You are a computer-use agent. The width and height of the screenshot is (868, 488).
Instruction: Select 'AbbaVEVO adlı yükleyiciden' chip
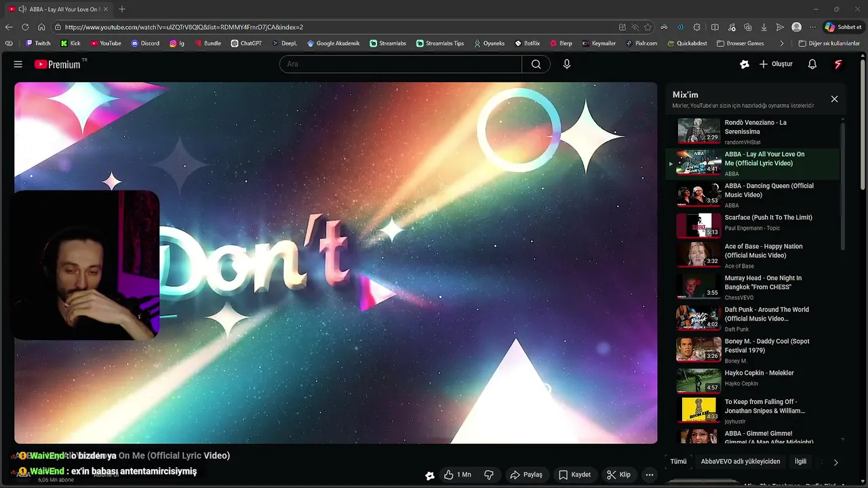[741, 462]
